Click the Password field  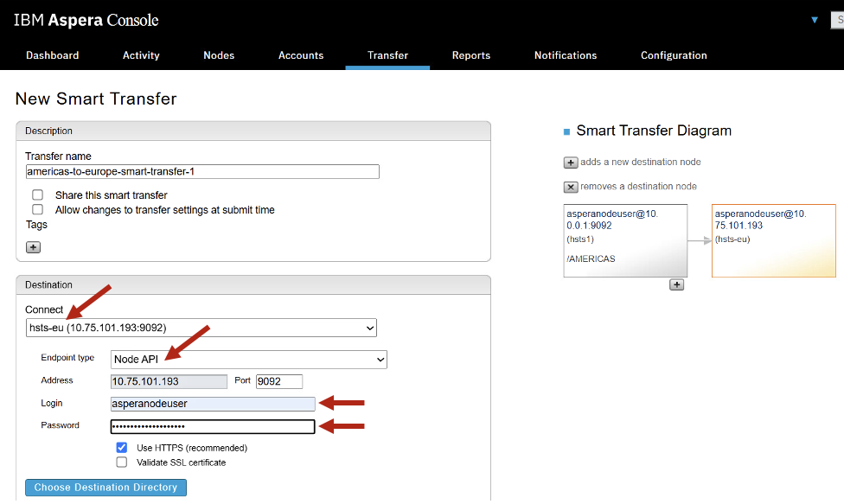point(213,426)
